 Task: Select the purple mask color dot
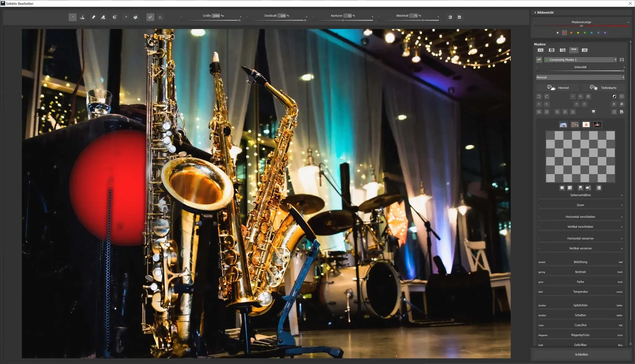(x=605, y=33)
